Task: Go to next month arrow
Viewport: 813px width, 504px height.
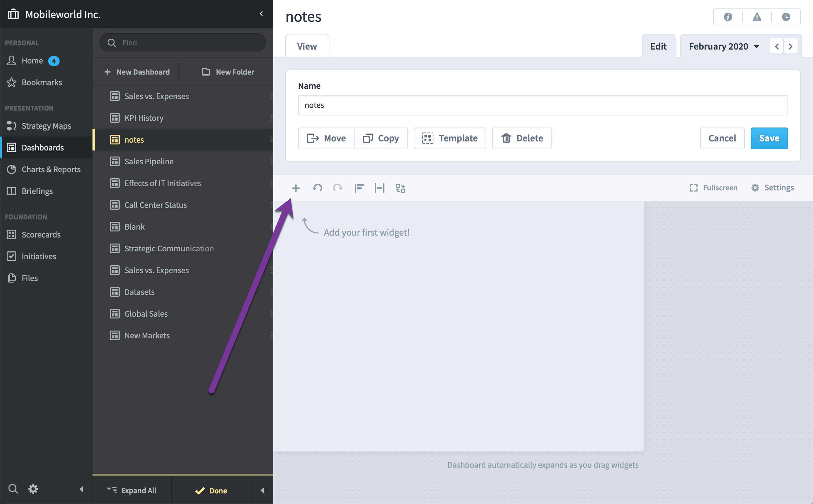Action: pos(791,46)
